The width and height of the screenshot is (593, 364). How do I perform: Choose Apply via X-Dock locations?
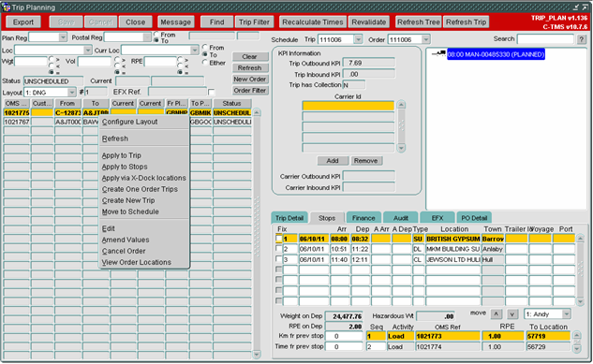coord(143,178)
